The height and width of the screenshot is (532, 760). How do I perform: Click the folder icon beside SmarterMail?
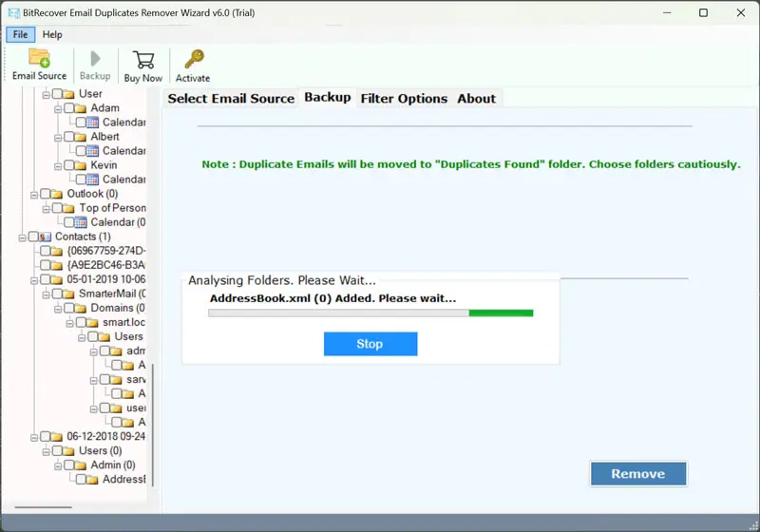click(68, 294)
